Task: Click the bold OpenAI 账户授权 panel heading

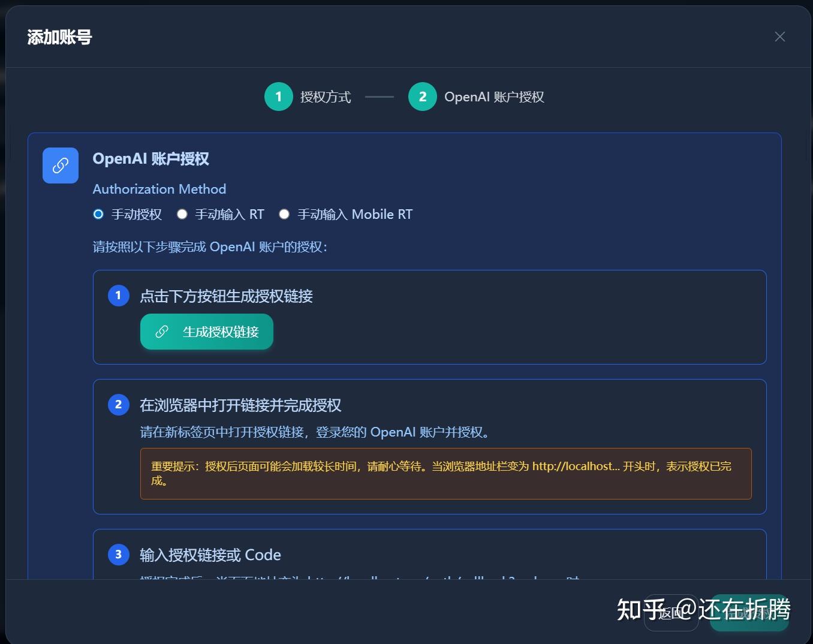Action: coord(151,159)
